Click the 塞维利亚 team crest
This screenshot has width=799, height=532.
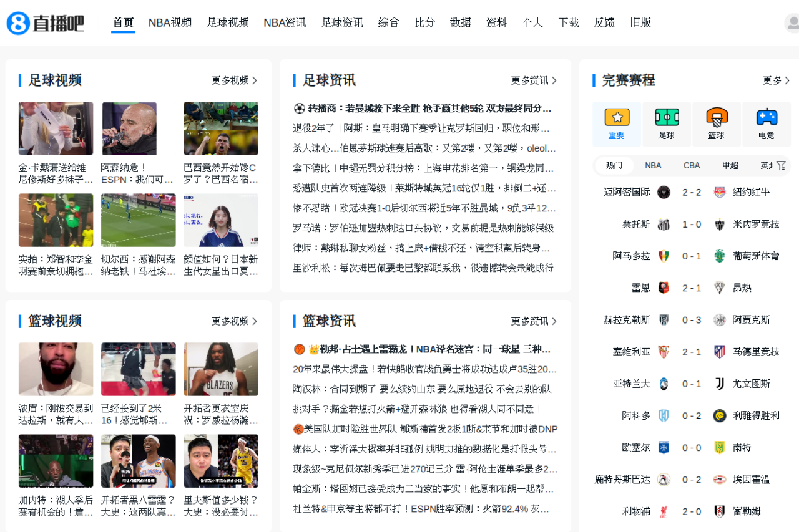coord(664,352)
